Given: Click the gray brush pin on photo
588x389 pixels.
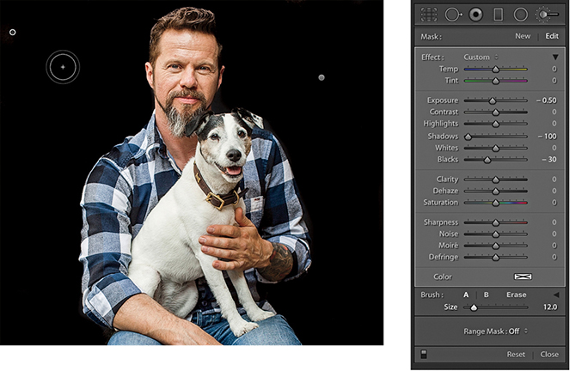Looking at the screenshot, I should coord(322,77).
